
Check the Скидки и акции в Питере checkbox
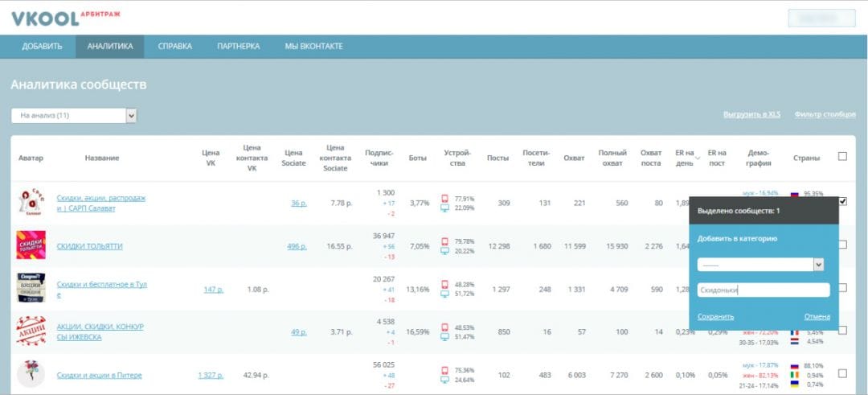click(842, 373)
